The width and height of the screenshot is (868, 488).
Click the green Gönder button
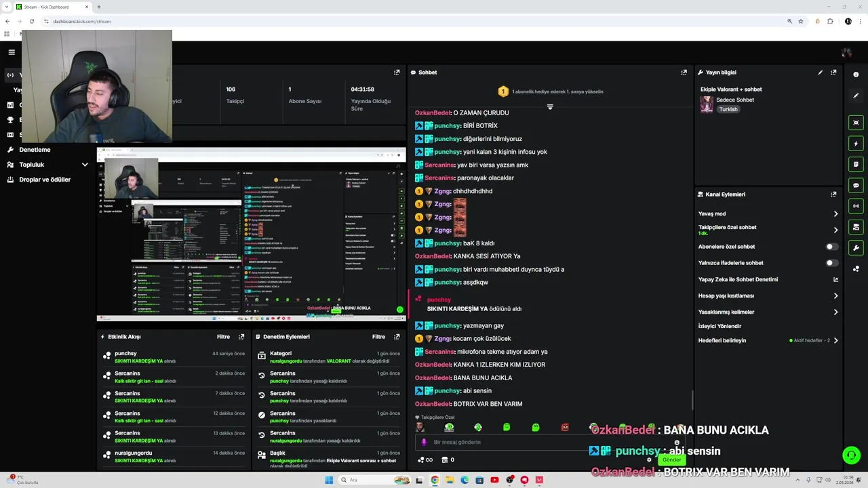click(x=671, y=460)
